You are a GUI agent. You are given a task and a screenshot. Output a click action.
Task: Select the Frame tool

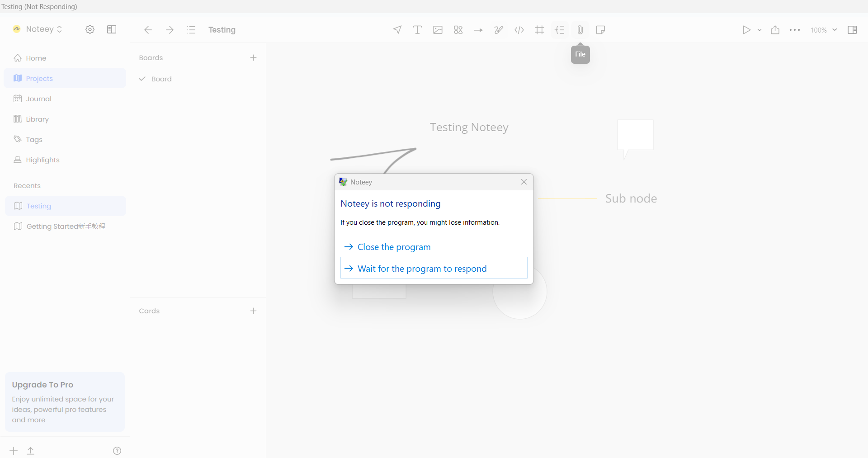[539, 30]
